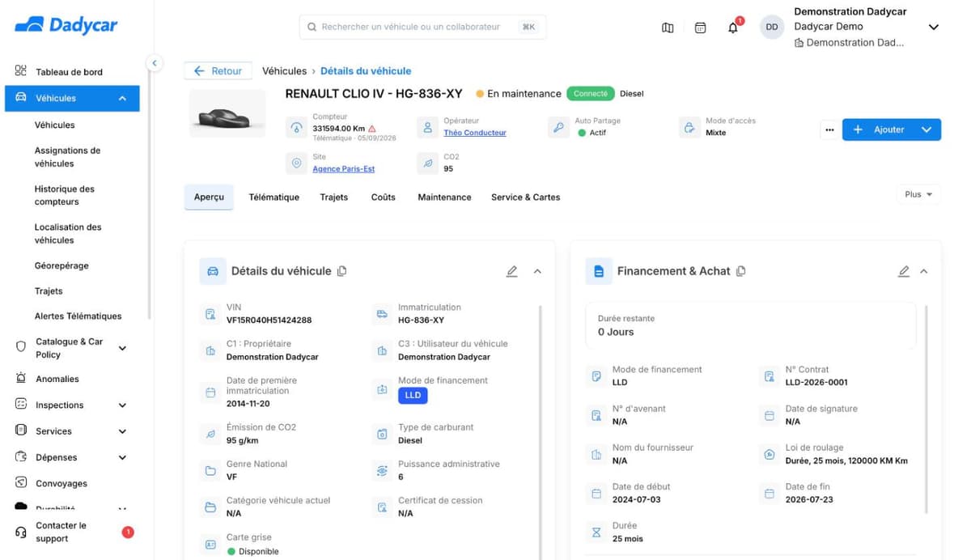Click the Retour back button
Viewport: 971px width, 560px height.
coord(218,71)
